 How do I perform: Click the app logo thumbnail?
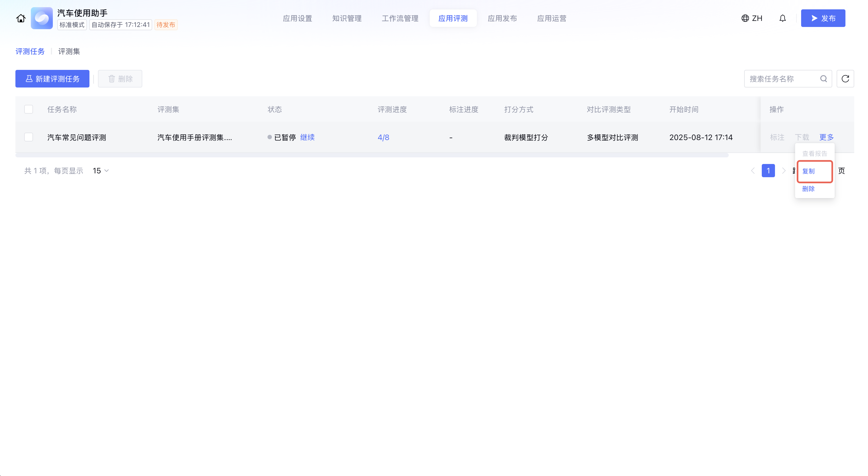click(42, 18)
